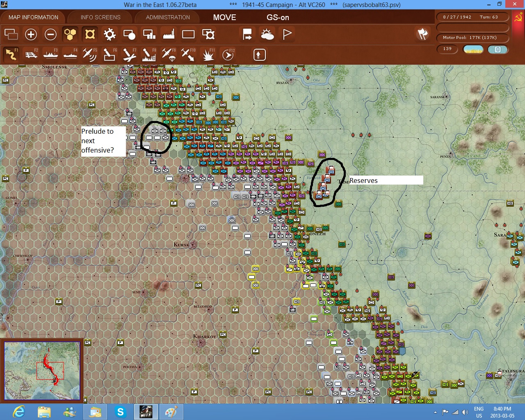Select F5 air recon plane icon
The height and width of the screenshot is (420, 525).
90,54
